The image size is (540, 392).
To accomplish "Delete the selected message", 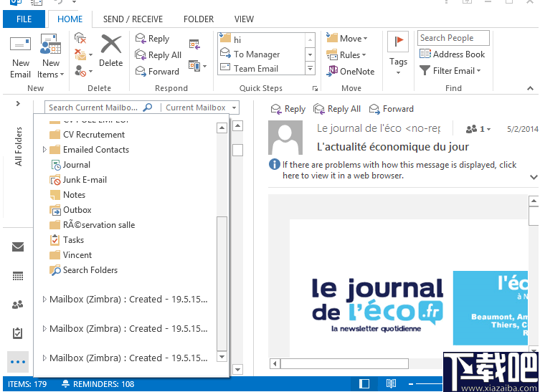I will point(111,51).
